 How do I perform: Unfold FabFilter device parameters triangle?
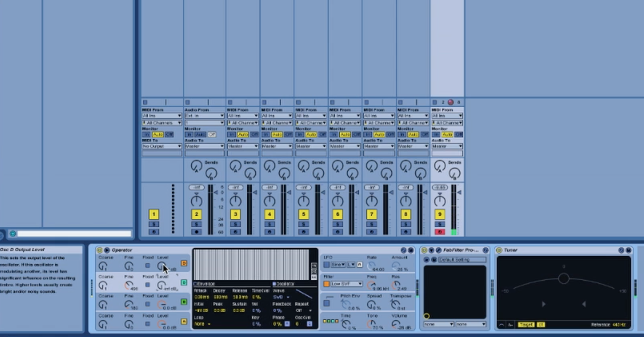click(431, 250)
